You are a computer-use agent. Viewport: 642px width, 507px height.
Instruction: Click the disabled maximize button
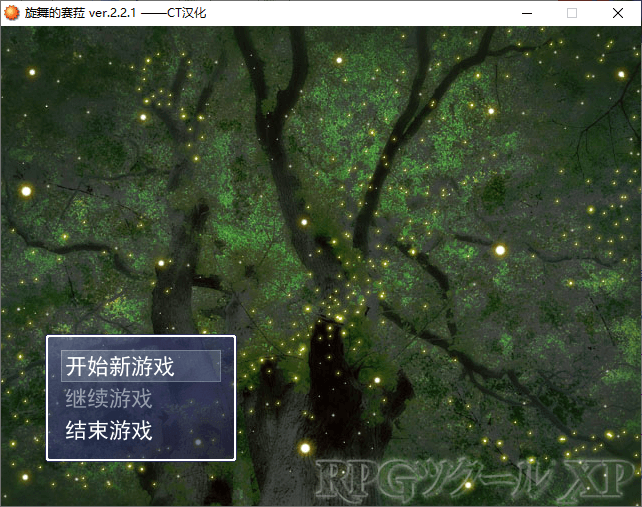click(x=572, y=13)
